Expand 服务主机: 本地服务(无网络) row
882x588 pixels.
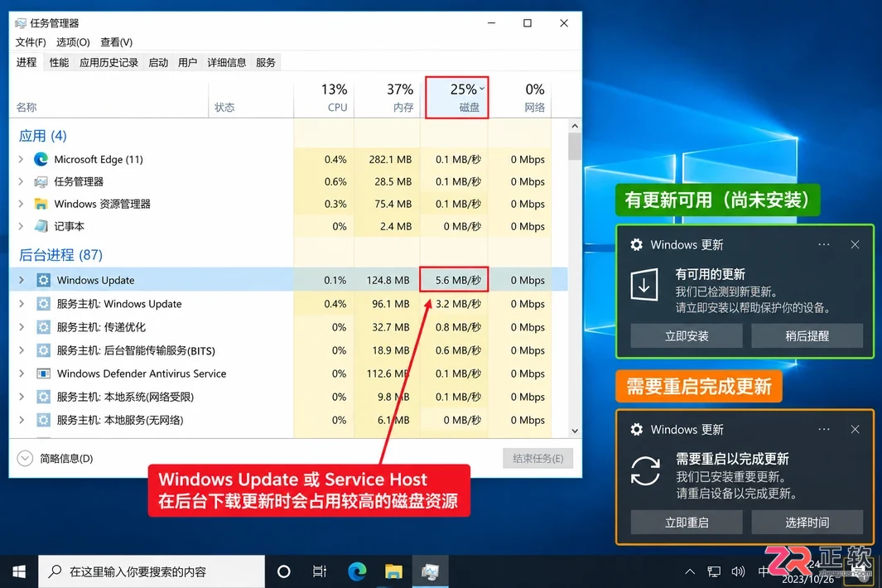[x=22, y=420]
